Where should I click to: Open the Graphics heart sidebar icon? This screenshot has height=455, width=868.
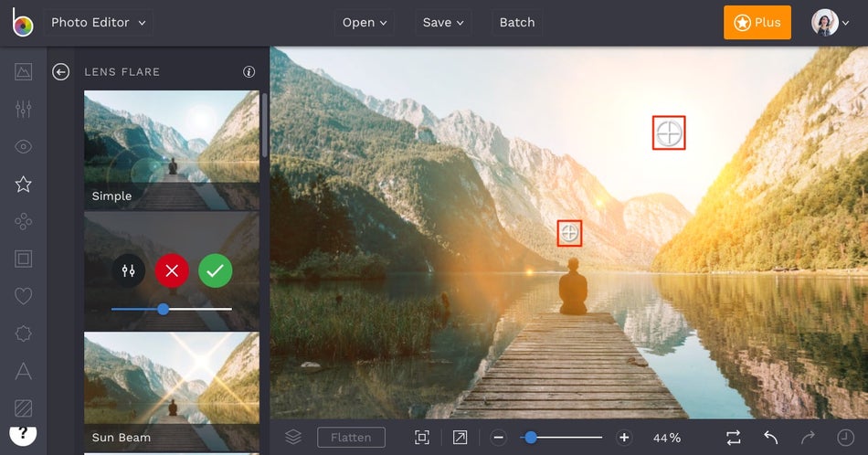pyautogui.click(x=23, y=296)
